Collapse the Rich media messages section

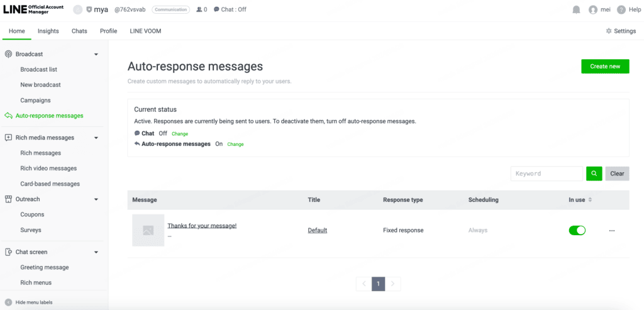[x=96, y=138]
